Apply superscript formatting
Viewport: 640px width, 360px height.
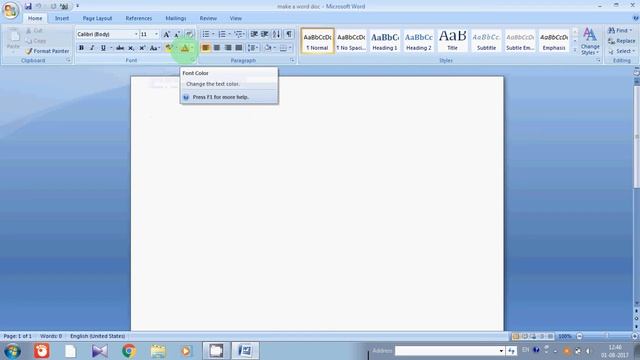point(142,48)
